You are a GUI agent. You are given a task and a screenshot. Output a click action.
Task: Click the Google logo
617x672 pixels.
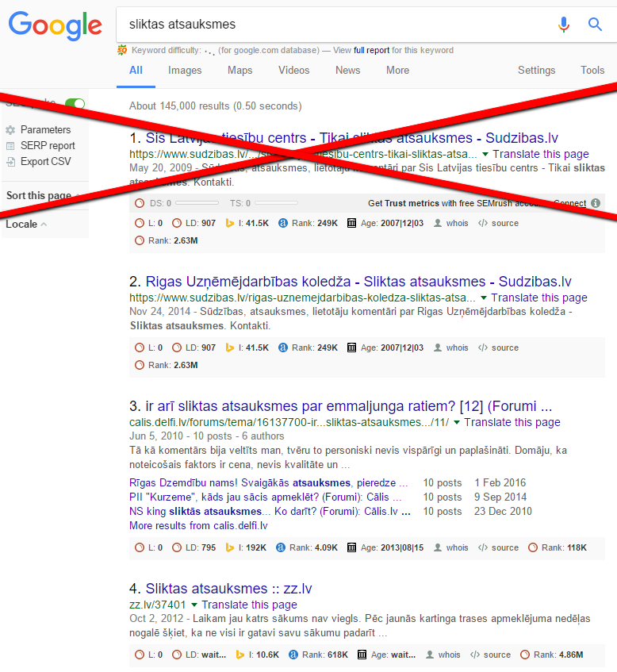tap(56, 25)
